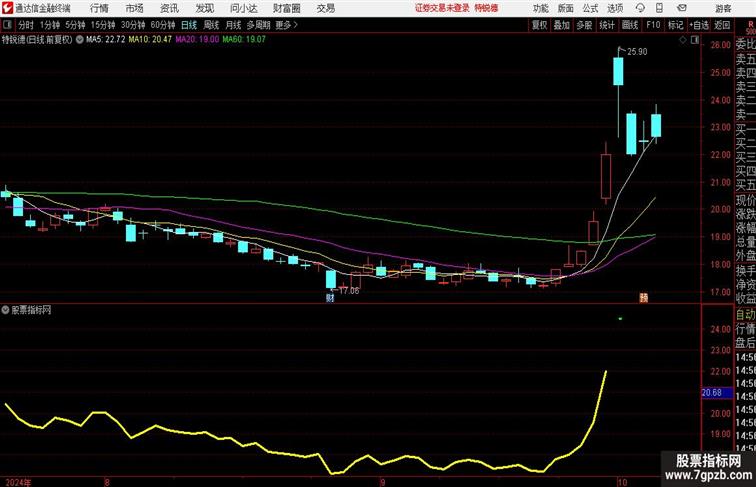This screenshot has height=487, width=756.
Task: Switch to 1分钟 period
Action: (50, 25)
